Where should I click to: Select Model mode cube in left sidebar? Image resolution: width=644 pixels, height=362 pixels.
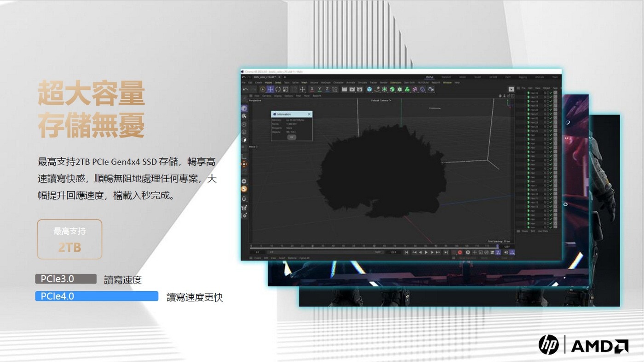(244, 108)
